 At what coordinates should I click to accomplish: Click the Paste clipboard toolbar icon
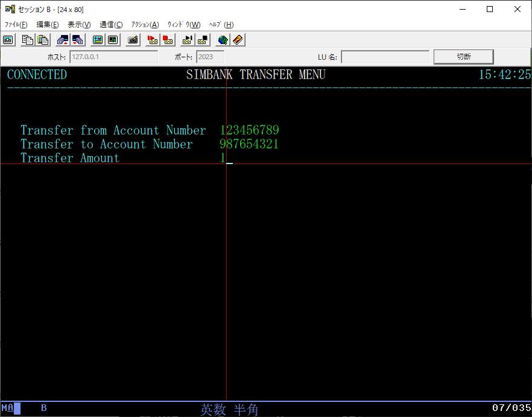point(43,40)
